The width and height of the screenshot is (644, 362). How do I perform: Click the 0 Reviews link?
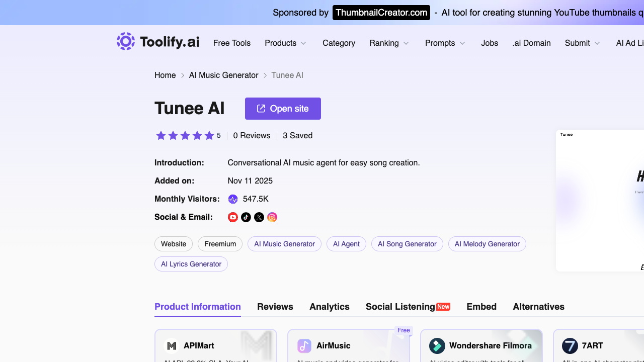tap(252, 136)
